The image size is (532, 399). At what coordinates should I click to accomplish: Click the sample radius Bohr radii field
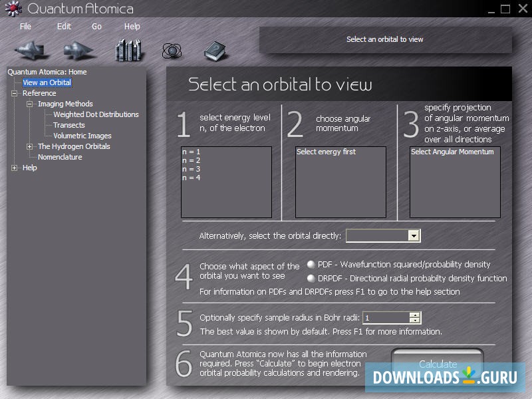point(386,318)
